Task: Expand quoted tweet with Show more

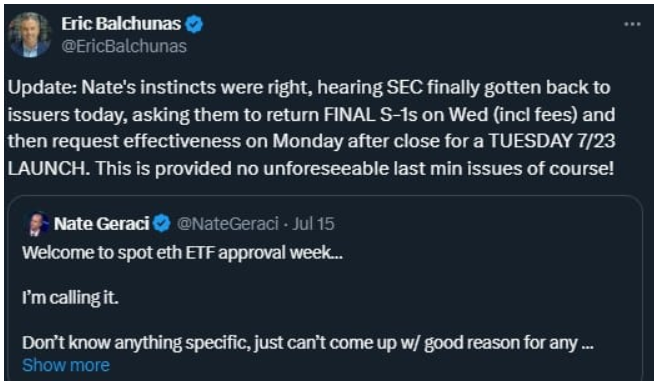Action: pyautogui.click(x=66, y=365)
